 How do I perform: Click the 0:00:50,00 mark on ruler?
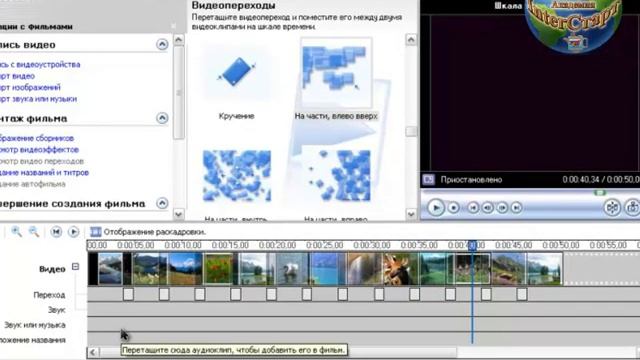pos(561,245)
